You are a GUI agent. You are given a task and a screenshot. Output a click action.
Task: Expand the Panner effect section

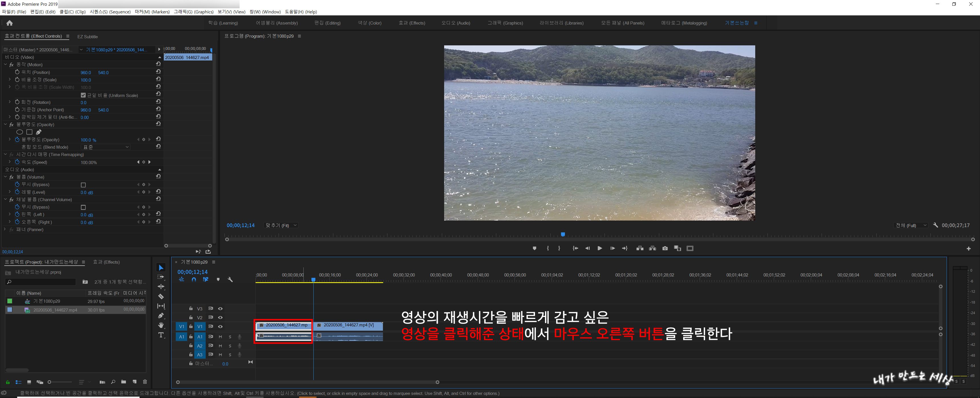[x=5, y=230]
